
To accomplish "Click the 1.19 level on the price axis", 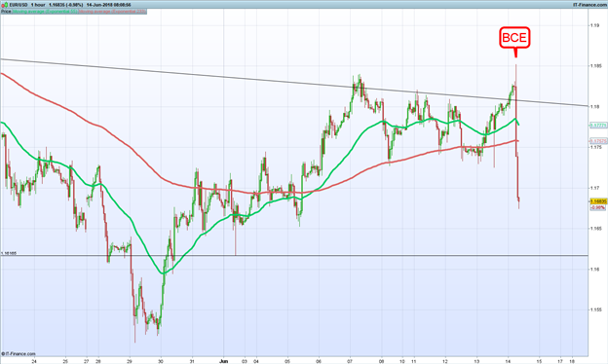I will 595,25.
